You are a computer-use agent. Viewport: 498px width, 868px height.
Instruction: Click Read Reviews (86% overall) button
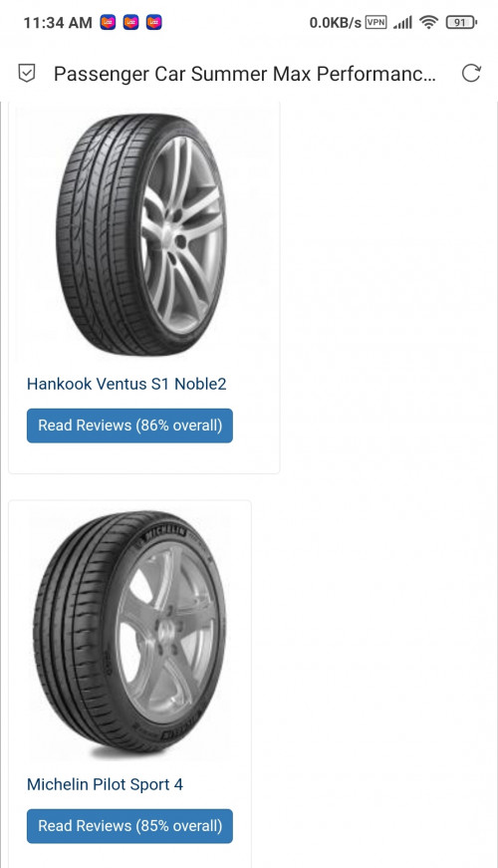tap(129, 426)
